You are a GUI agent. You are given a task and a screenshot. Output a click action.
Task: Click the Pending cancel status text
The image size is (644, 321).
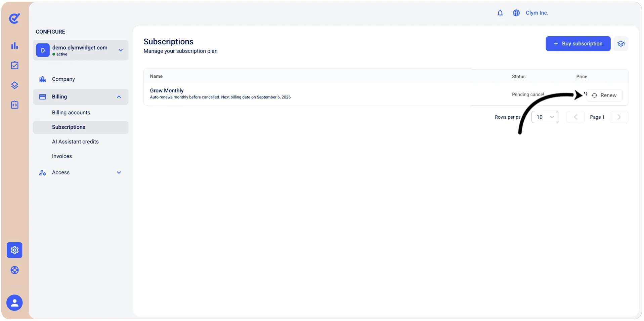(528, 94)
